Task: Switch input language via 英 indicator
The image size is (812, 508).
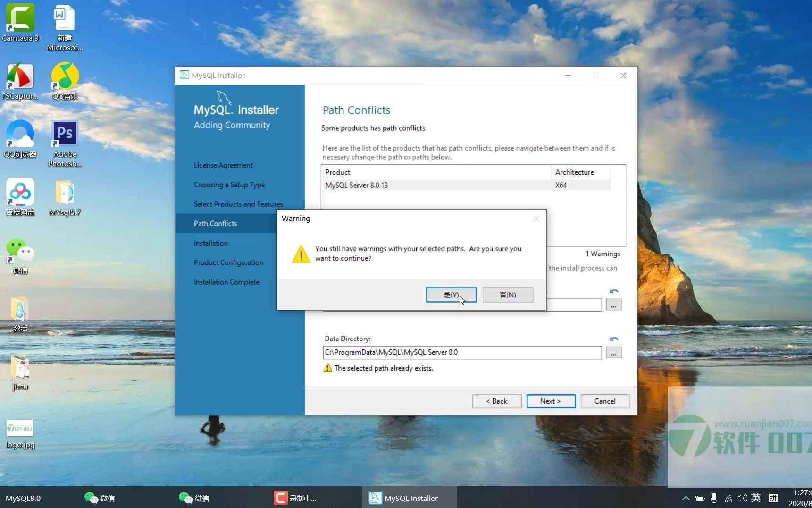Action: click(x=756, y=498)
